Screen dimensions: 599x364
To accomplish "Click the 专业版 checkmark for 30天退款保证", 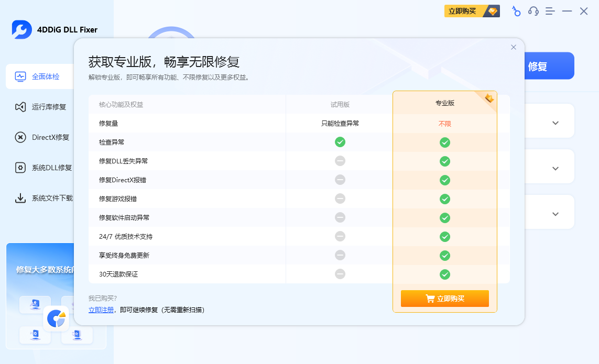I will 445,274.
